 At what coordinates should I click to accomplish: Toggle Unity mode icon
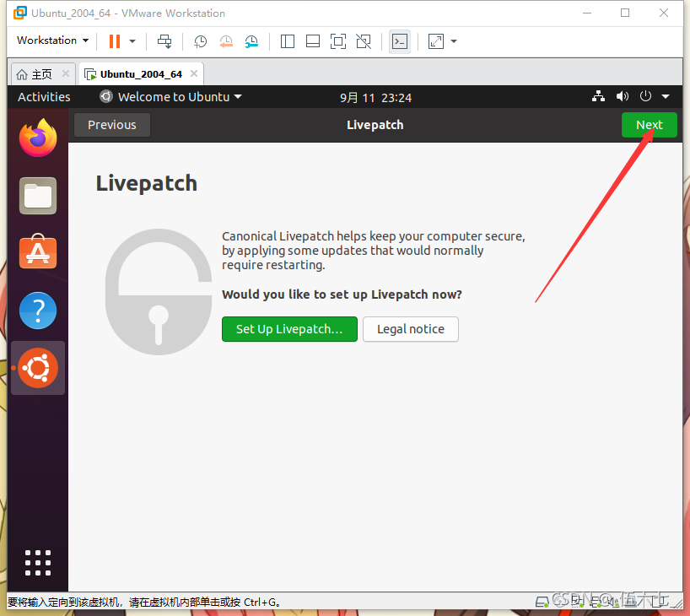pos(364,41)
